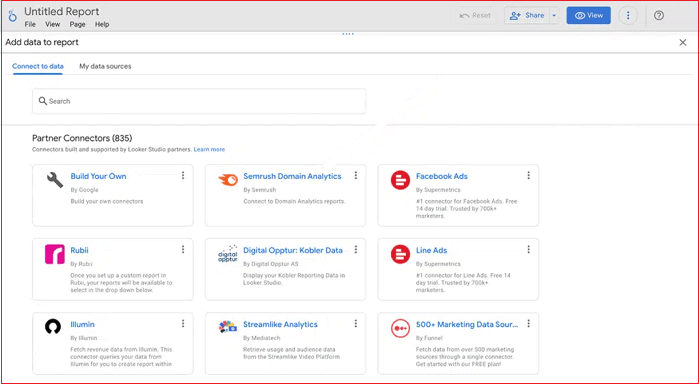This screenshot has height=385, width=700.
Task: Open options for Streamlike Analytics card
Action: (x=356, y=324)
